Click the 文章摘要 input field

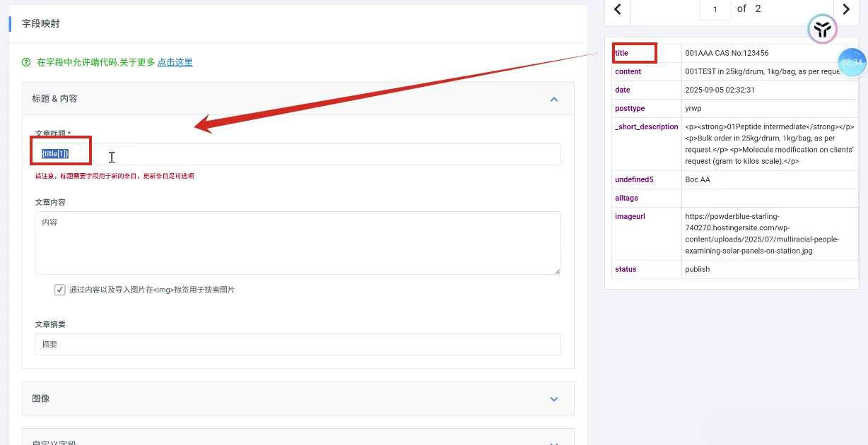click(297, 345)
